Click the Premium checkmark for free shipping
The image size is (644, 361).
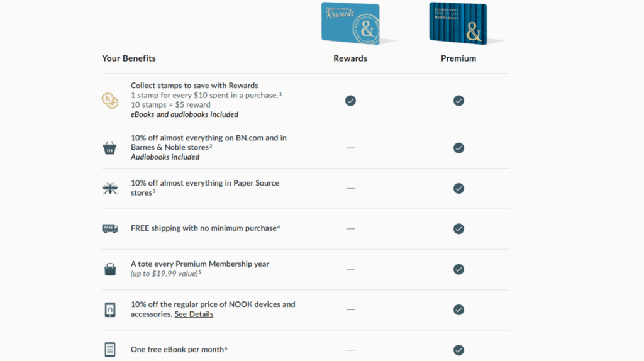(x=458, y=229)
